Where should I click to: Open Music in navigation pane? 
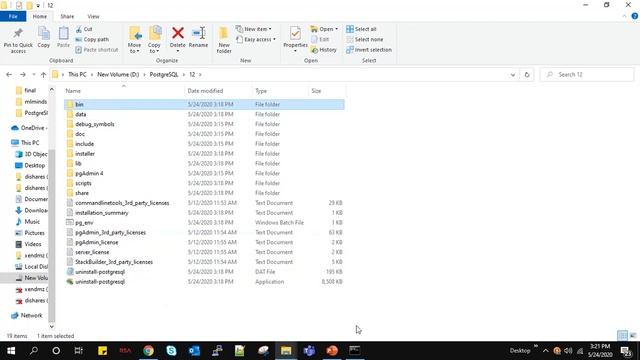(28, 222)
